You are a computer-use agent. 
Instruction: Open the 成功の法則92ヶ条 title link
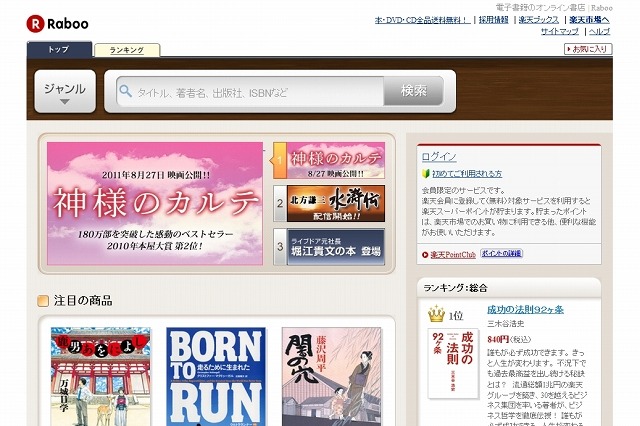pos(525,310)
